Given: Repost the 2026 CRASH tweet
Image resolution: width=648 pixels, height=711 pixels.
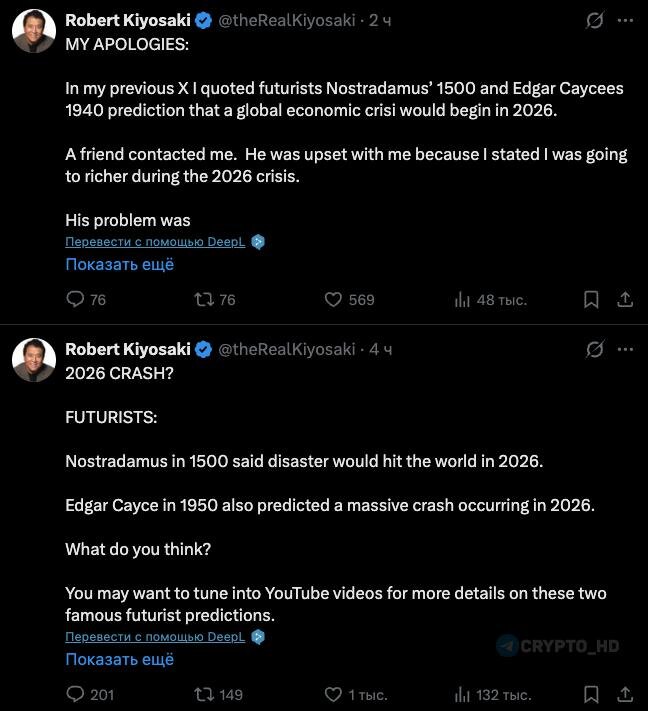Looking at the screenshot, I should click(x=204, y=694).
